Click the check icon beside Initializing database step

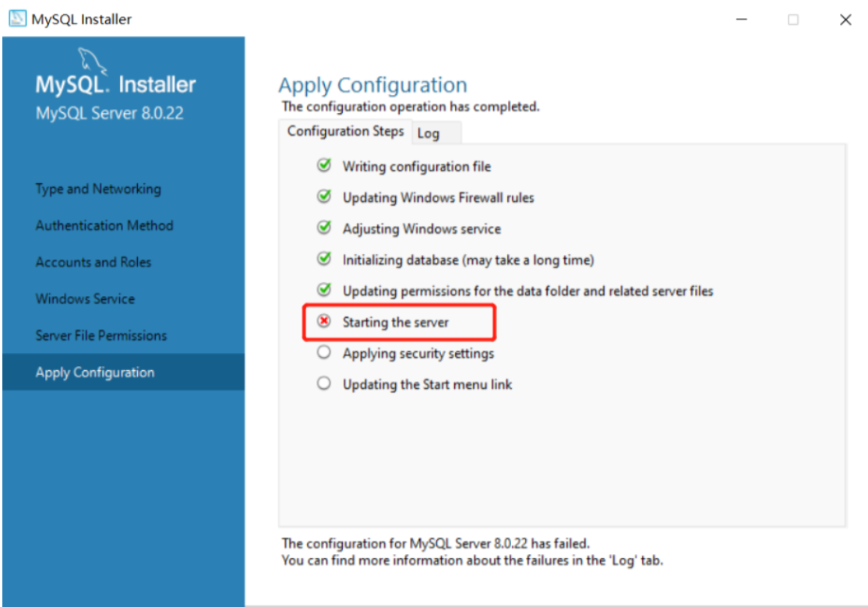pyautogui.click(x=324, y=259)
